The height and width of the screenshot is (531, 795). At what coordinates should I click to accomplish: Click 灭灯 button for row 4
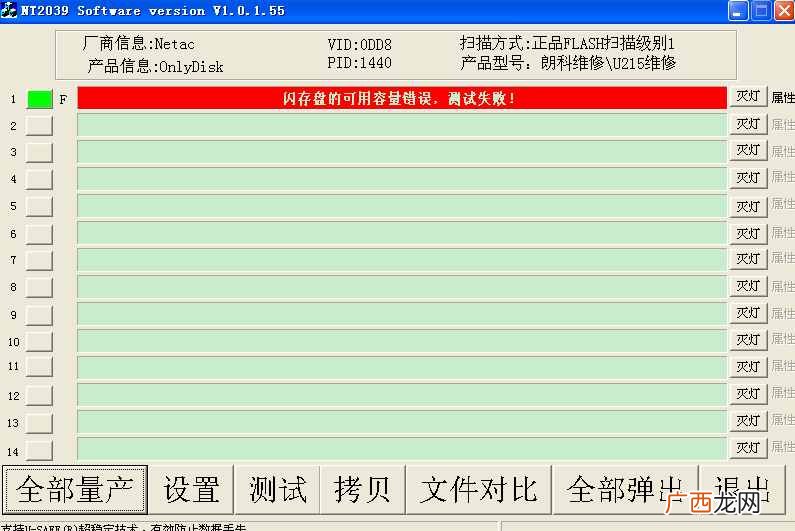click(748, 178)
